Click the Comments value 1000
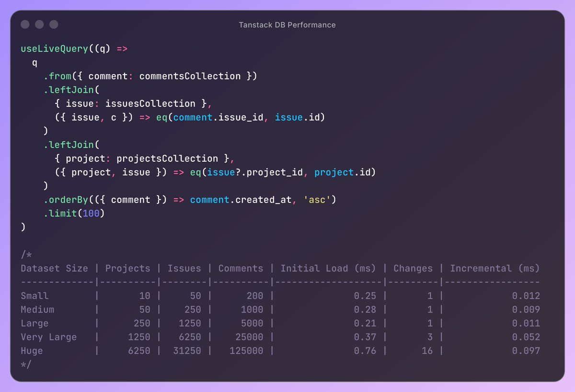 point(252,310)
